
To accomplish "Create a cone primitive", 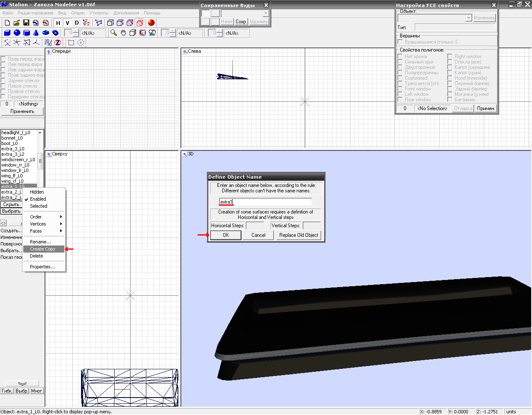I will click(36, 33).
